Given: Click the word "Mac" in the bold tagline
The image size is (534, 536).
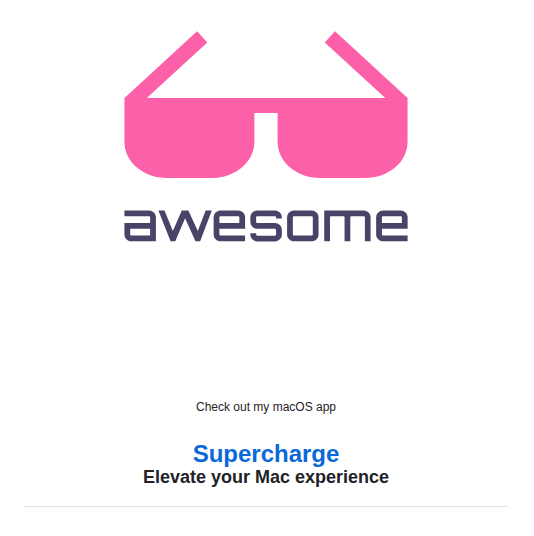Looking at the screenshot, I should [x=272, y=477].
